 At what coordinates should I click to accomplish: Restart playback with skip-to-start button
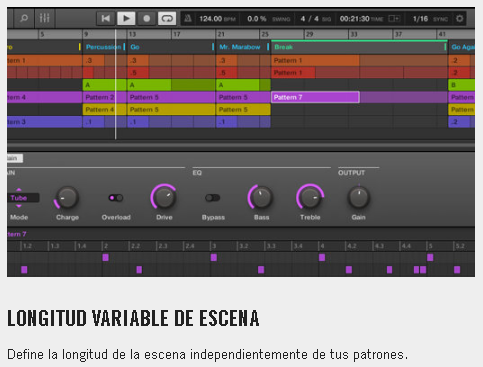tap(106, 18)
